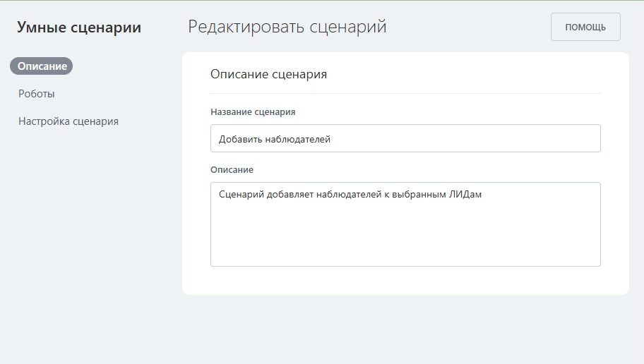644x364 pixels.
Task: Click the Описание label above the textarea
Action: tap(232, 169)
